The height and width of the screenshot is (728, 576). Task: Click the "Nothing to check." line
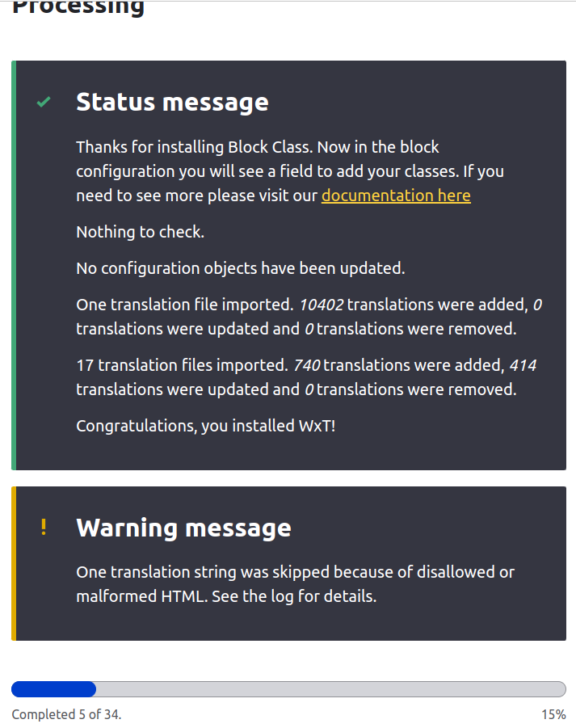pyautogui.click(x=141, y=232)
